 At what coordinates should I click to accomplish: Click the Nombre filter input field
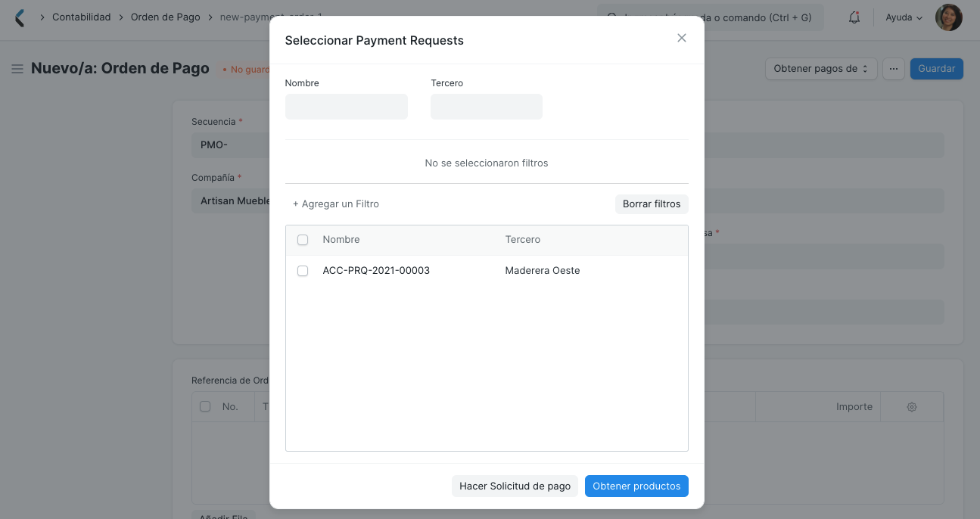(346, 106)
